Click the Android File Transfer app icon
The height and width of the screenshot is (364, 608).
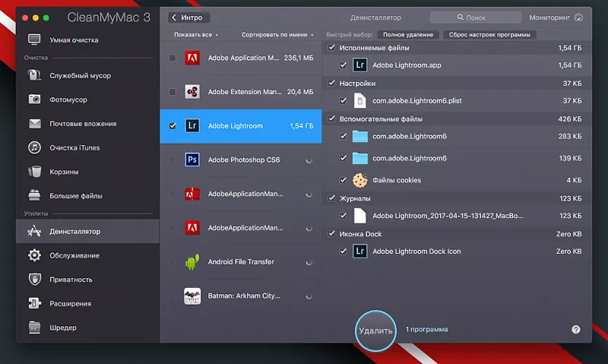192,262
